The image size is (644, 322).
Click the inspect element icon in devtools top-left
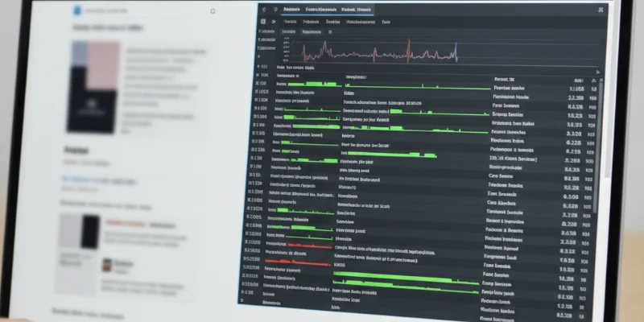click(266, 9)
